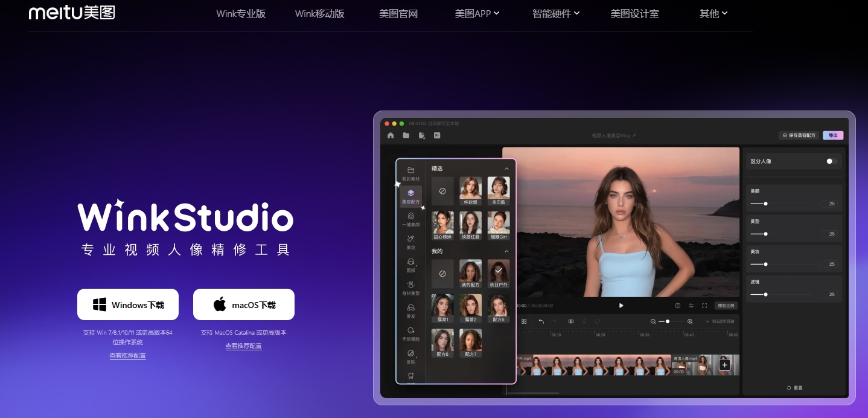
Task: Click the 保存美容配方 button
Action: [x=799, y=135]
